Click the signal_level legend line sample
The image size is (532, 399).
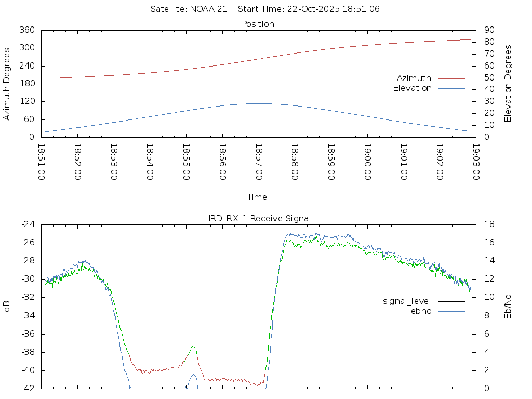point(451,301)
